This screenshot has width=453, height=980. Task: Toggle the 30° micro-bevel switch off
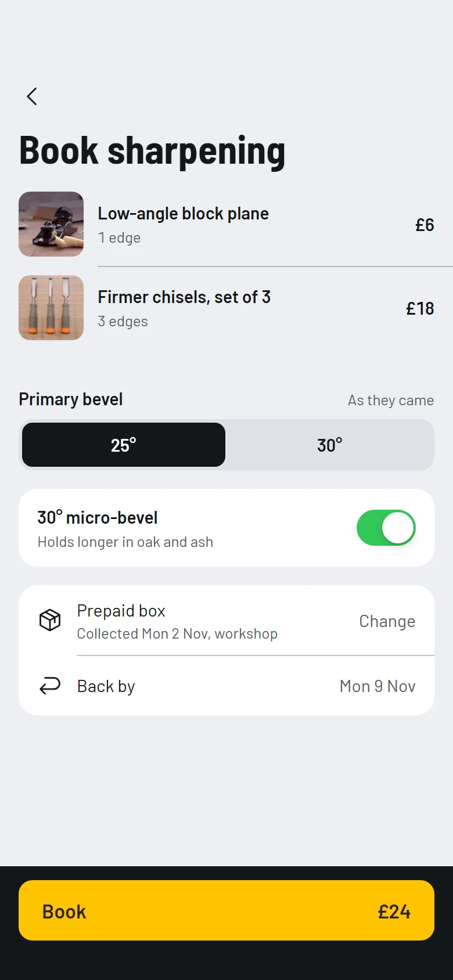tap(386, 528)
